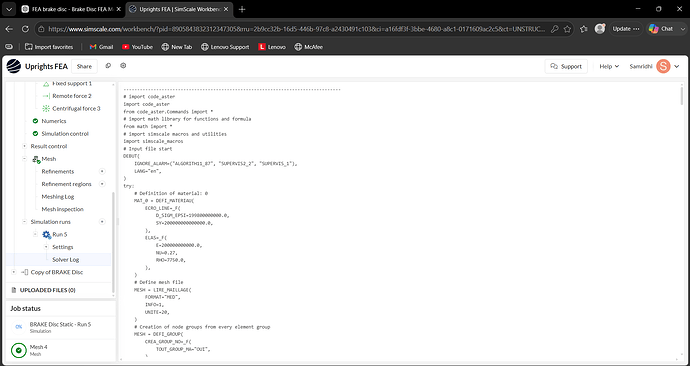Open Gmail bookmark
Screen dimensions: 690x366
[101, 47]
